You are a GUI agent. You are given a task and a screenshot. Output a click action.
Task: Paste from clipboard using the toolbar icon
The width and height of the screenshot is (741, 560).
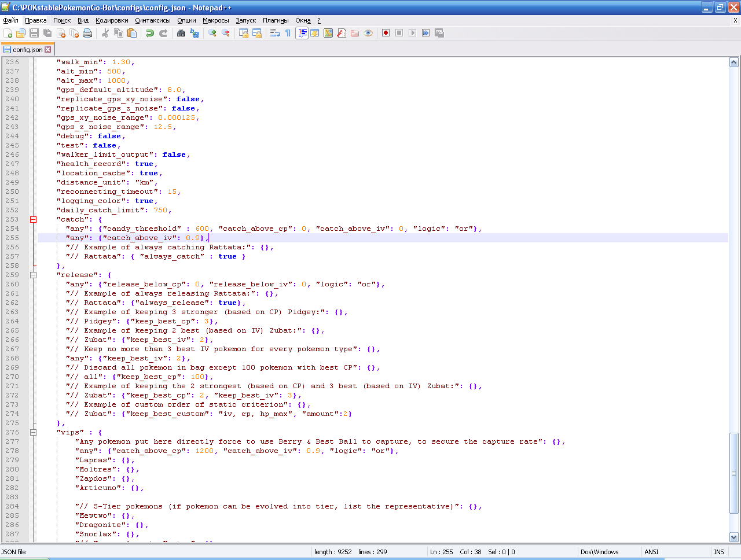(x=132, y=33)
